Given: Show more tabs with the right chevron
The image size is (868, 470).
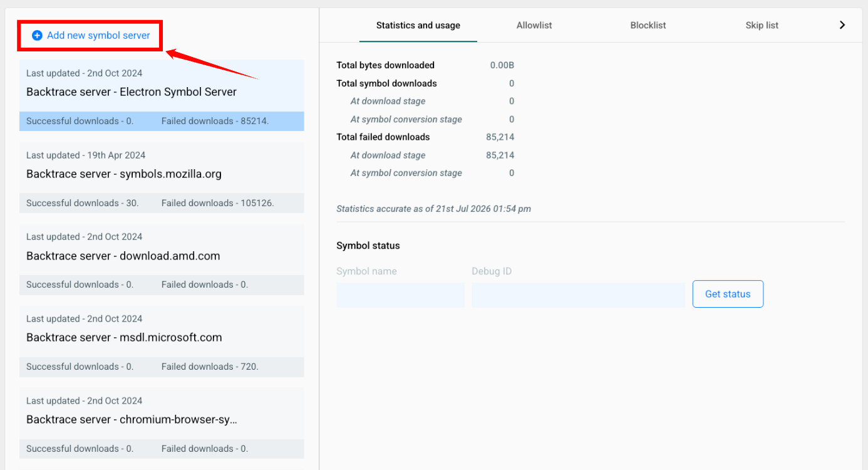Looking at the screenshot, I should pos(842,25).
